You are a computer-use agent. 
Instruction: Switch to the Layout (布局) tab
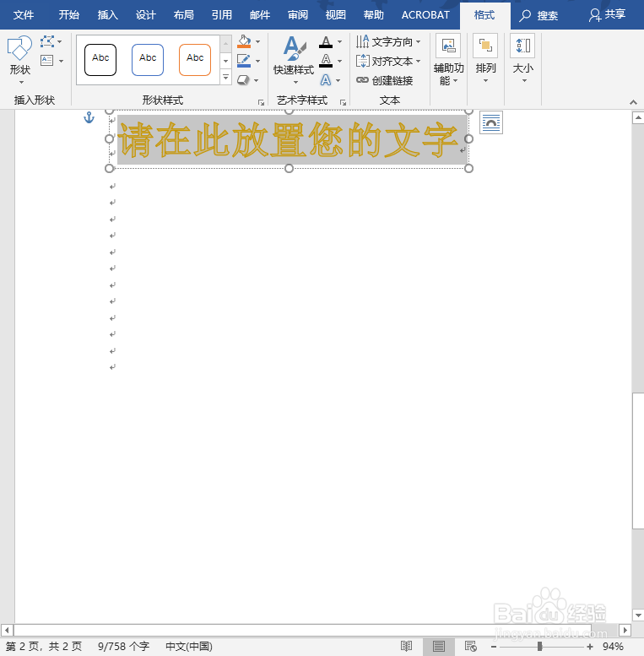tap(184, 15)
